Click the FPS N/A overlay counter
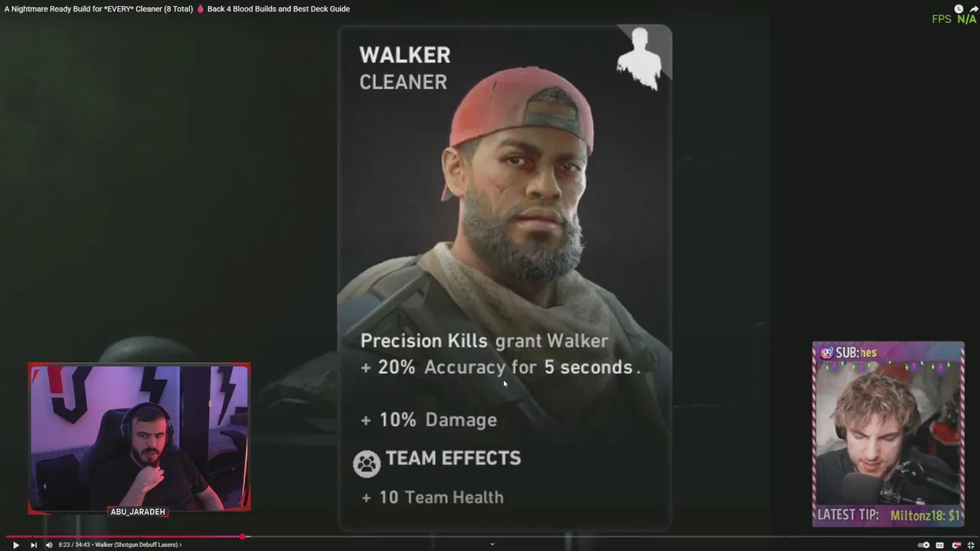Viewport: 980px width, 551px height. click(x=954, y=19)
